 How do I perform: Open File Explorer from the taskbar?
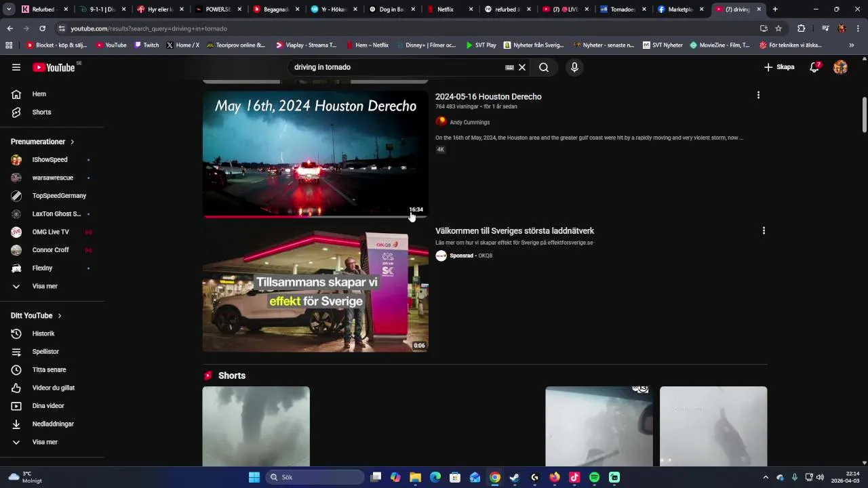tap(415, 477)
